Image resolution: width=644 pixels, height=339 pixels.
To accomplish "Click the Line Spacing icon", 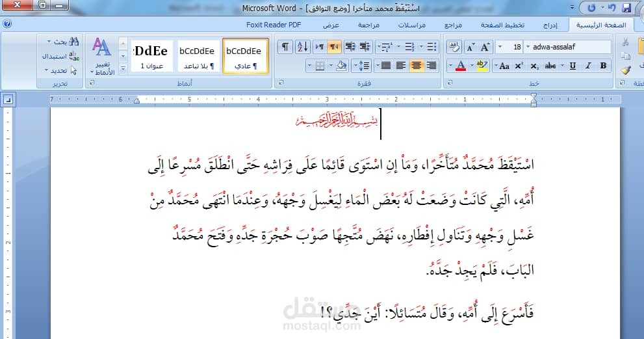I will [x=364, y=66].
